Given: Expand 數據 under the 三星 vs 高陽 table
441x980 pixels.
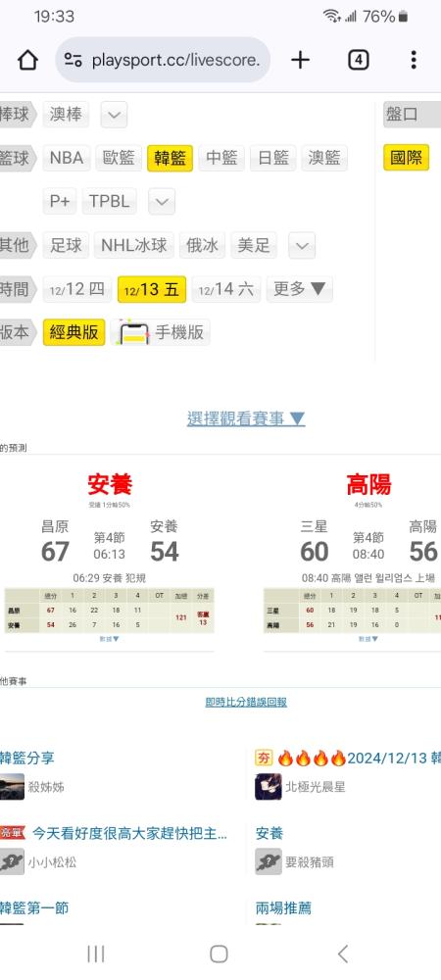Looking at the screenshot, I should (x=368, y=639).
